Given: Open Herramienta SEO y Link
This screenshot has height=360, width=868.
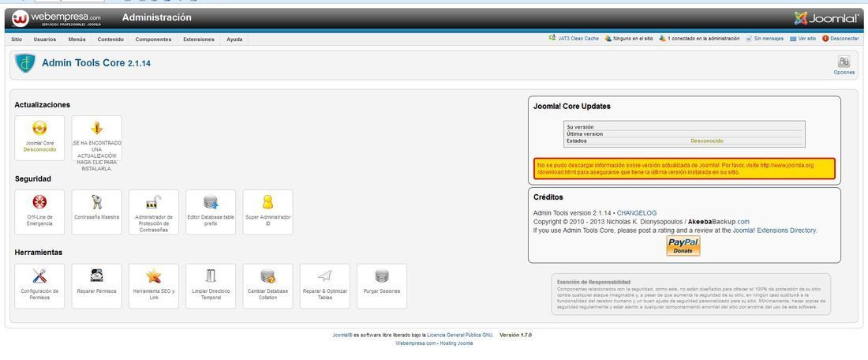Looking at the screenshot, I should coord(154,286).
